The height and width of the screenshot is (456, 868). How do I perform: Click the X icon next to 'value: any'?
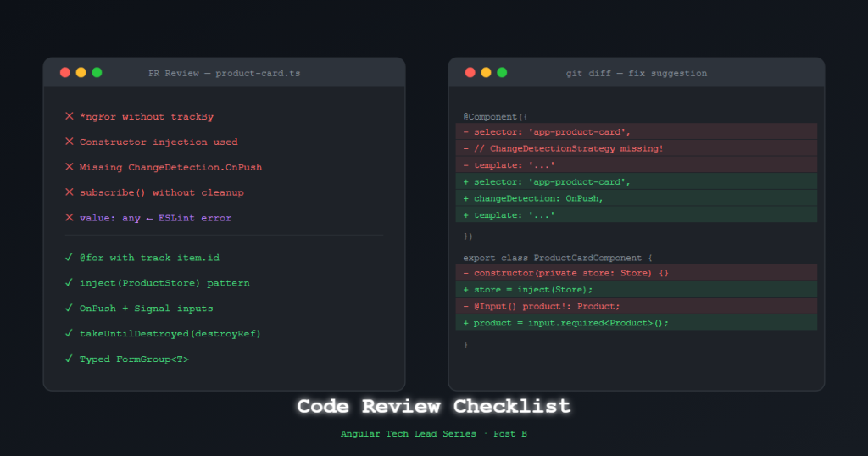pos(70,218)
